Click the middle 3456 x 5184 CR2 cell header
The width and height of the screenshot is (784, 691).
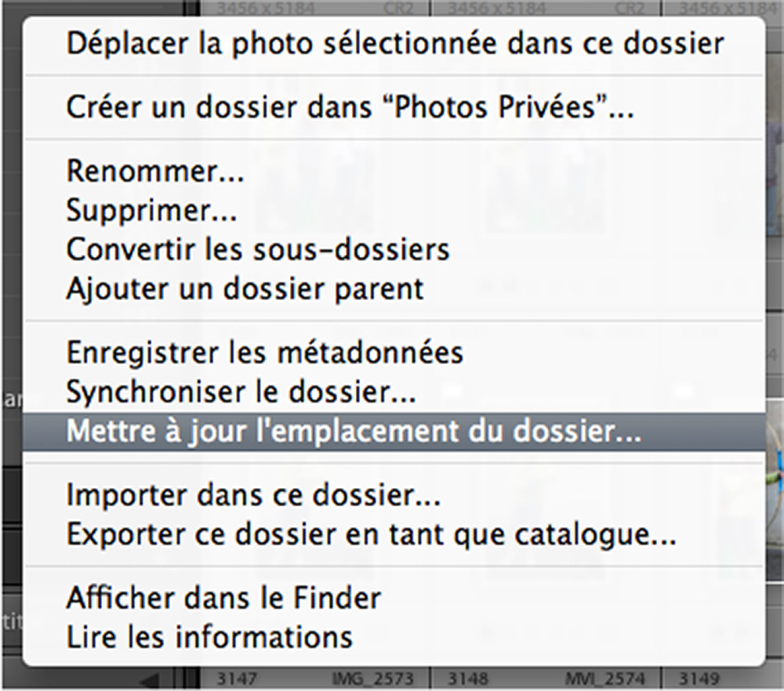point(546,8)
